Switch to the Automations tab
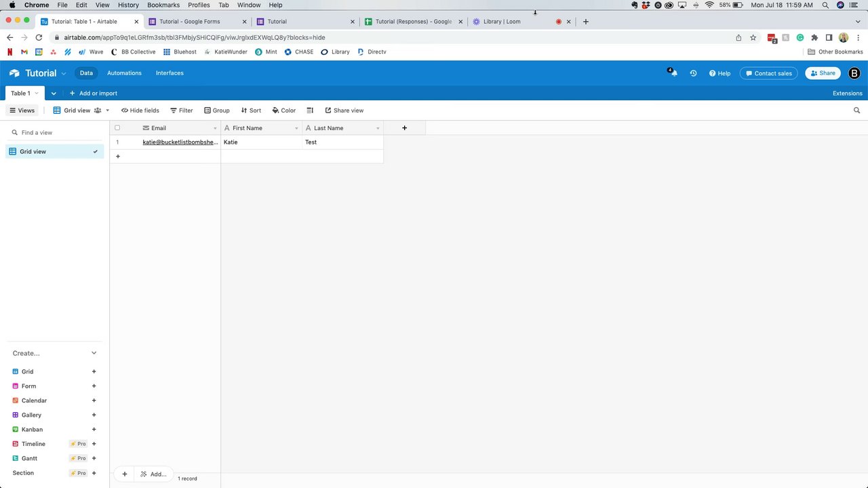 point(124,73)
